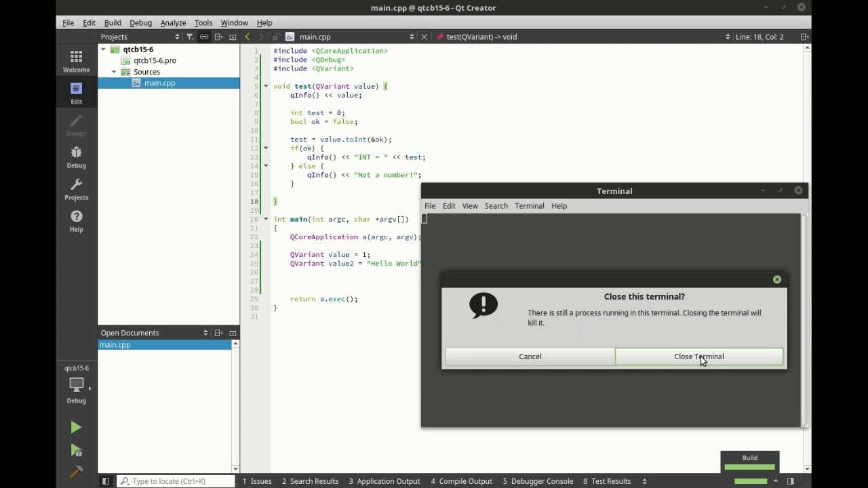Start debugging with the run-debug icon
Viewport: 868px width, 488px height.
point(76,450)
